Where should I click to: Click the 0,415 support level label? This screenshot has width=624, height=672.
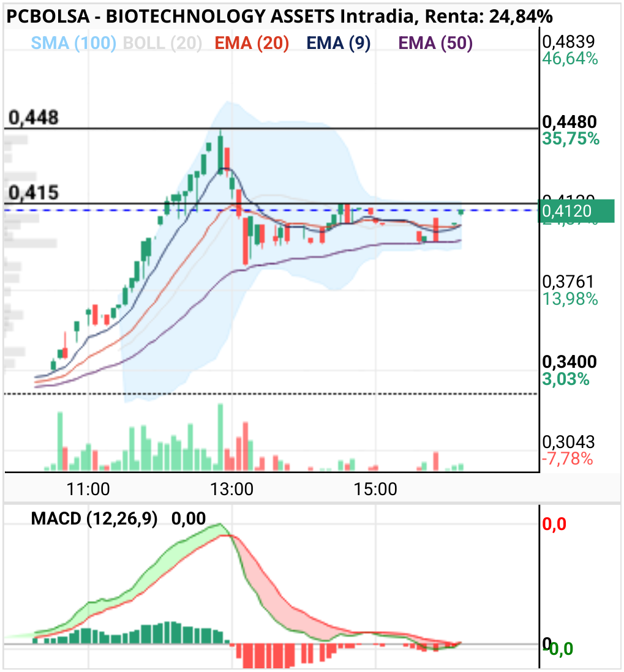tap(34, 192)
